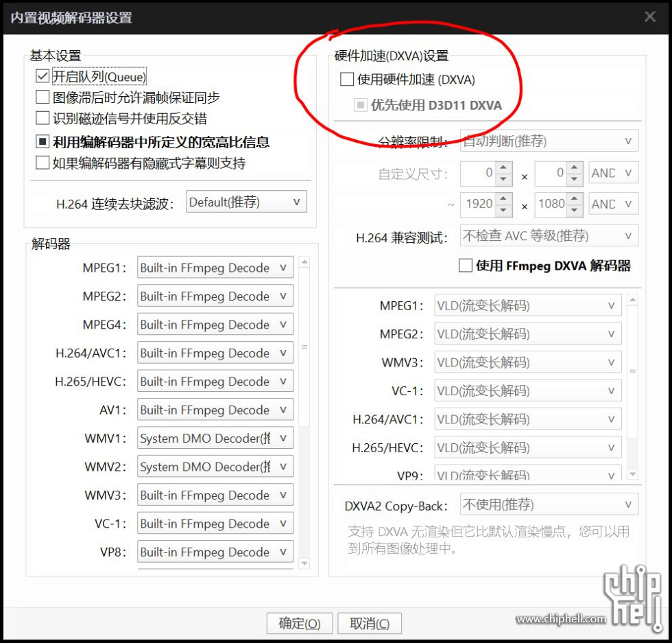Open MPEG2 decoder dropdown in 解码器 section

(215, 296)
